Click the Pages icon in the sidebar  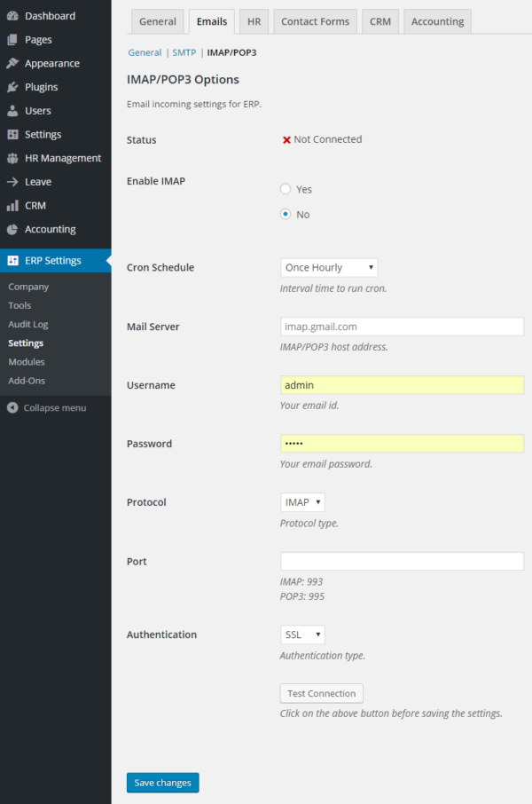point(12,39)
